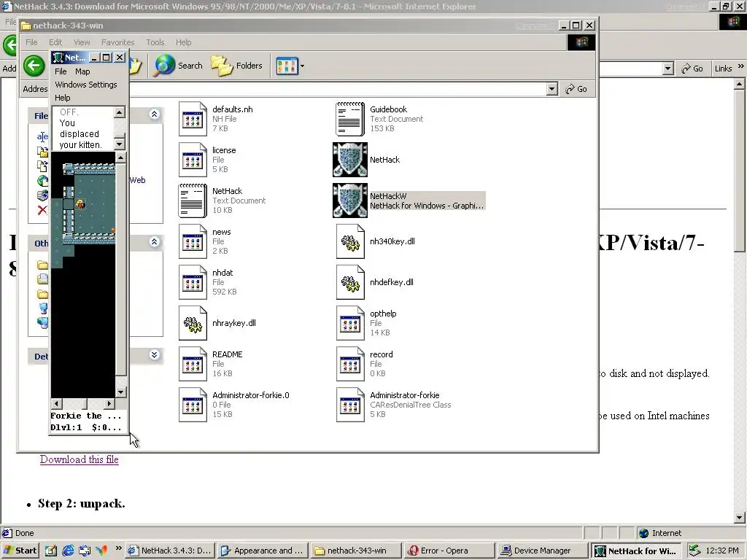
Task: Open the README file icon
Action: [x=193, y=365]
